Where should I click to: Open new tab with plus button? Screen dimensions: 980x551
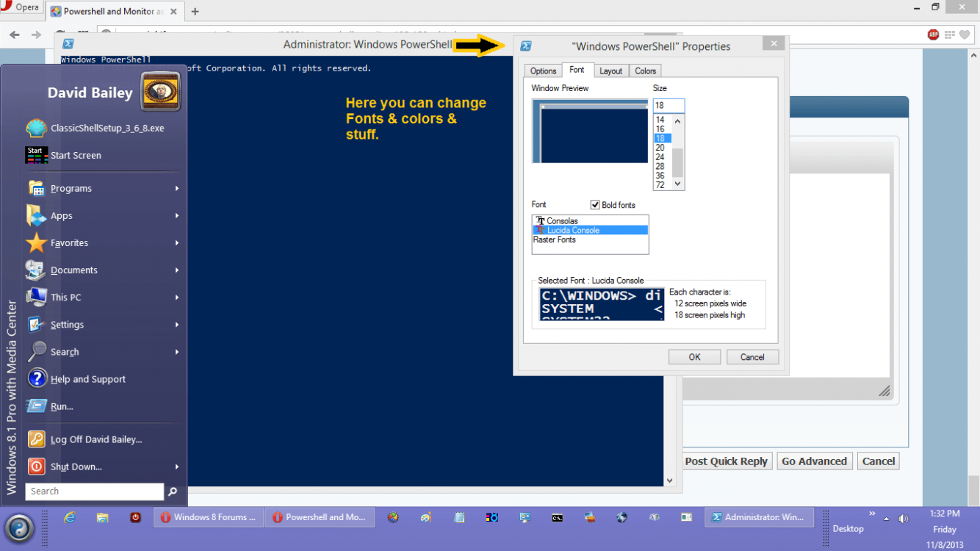[195, 11]
